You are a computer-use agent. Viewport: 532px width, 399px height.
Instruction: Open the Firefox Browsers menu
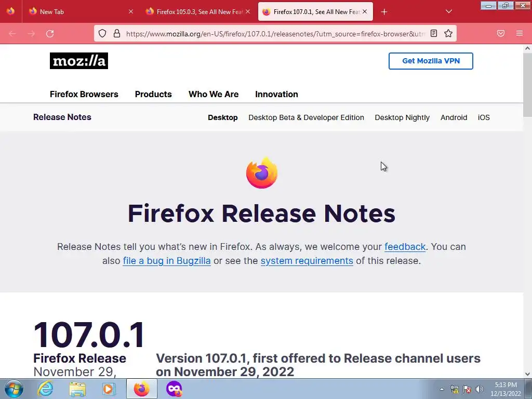pyautogui.click(x=84, y=94)
